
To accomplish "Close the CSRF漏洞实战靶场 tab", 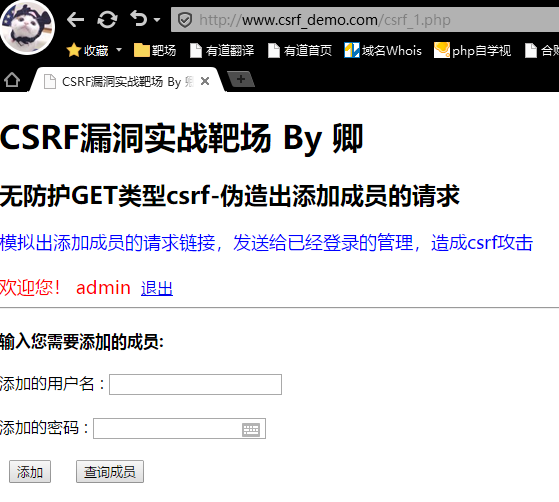I will pyautogui.click(x=205, y=81).
